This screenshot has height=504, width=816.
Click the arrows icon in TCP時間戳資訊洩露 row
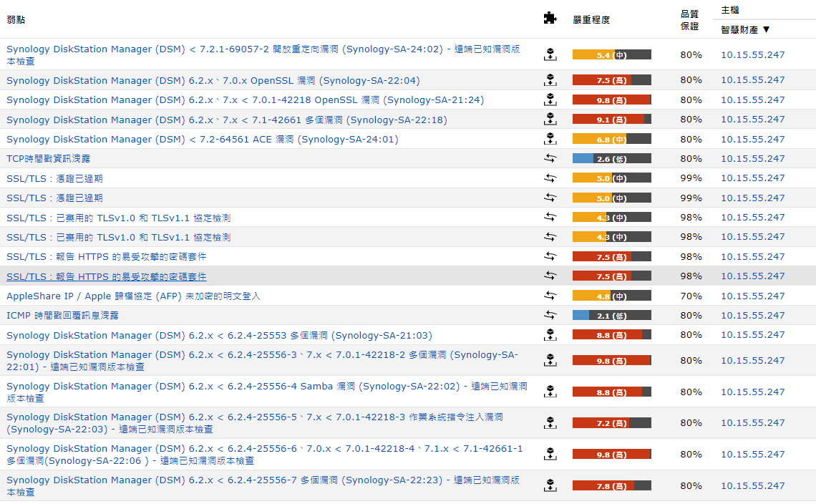point(550,159)
